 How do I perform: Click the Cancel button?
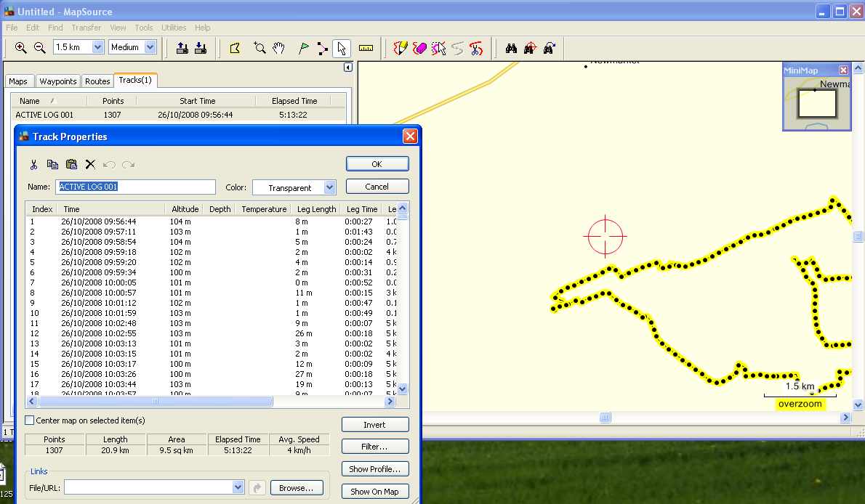377,187
